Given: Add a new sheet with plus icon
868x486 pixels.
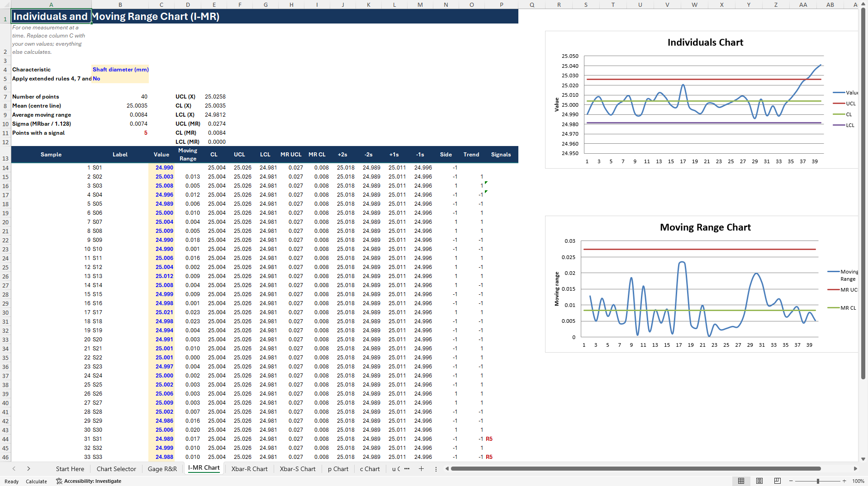Looking at the screenshot, I should pyautogui.click(x=421, y=469).
